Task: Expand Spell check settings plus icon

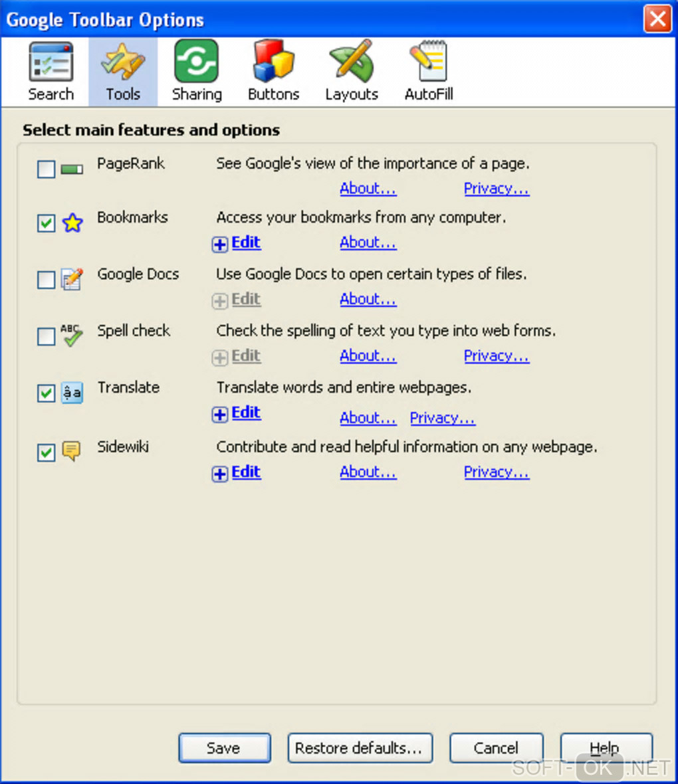Action: (219, 358)
